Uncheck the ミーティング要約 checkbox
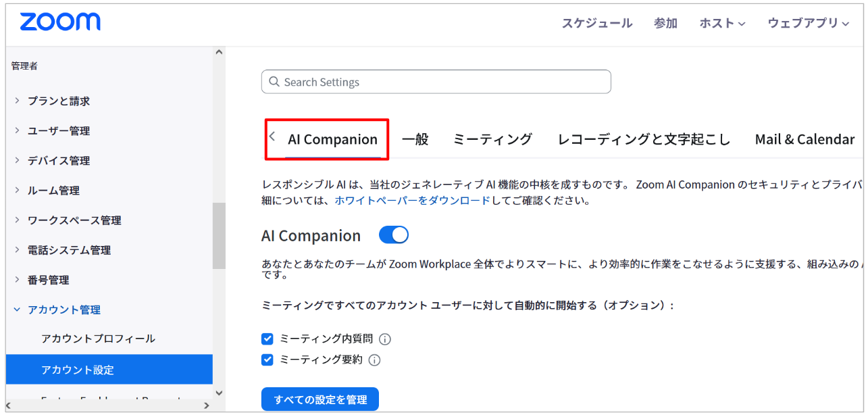This screenshot has width=868, height=419. [267, 360]
